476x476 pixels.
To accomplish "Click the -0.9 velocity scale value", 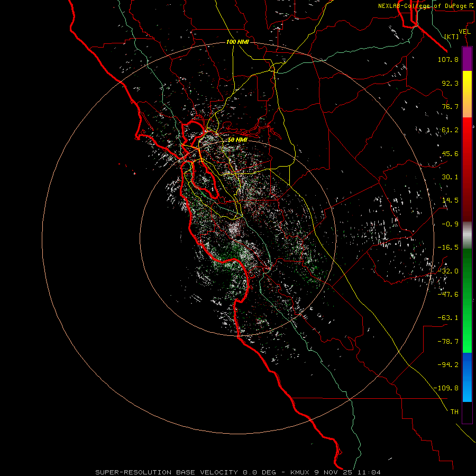I will (450, 224).
